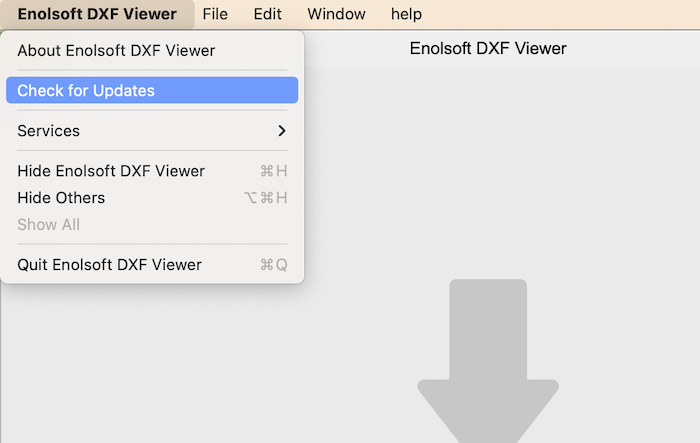Choose Check for Updates
Screen dimensions: 700x443
point(86,91)
